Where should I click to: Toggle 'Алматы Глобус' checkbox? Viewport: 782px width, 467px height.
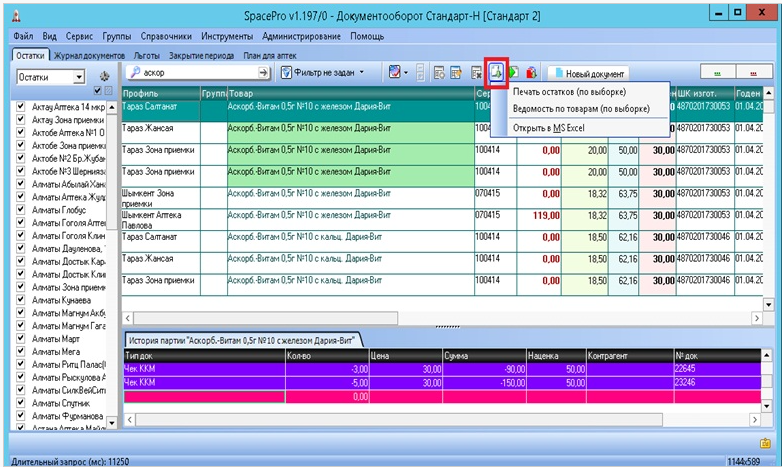pyautogui.click(x=20, y=210)
